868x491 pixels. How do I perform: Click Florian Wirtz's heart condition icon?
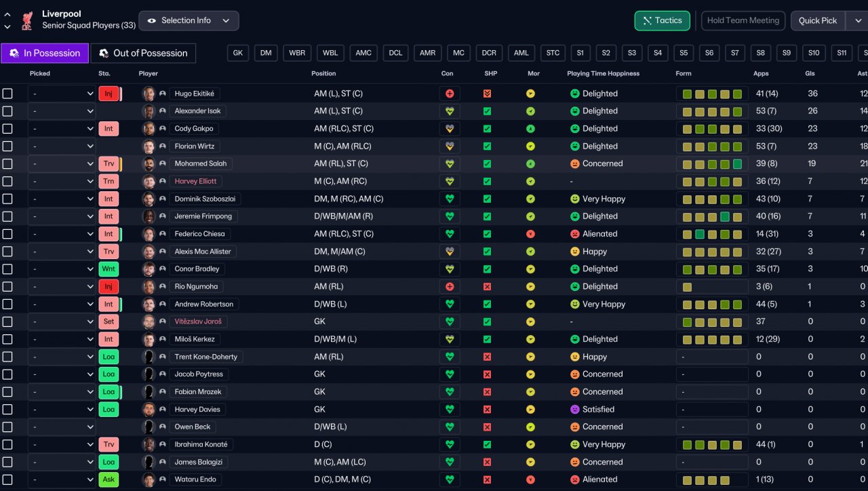point(450,146)
